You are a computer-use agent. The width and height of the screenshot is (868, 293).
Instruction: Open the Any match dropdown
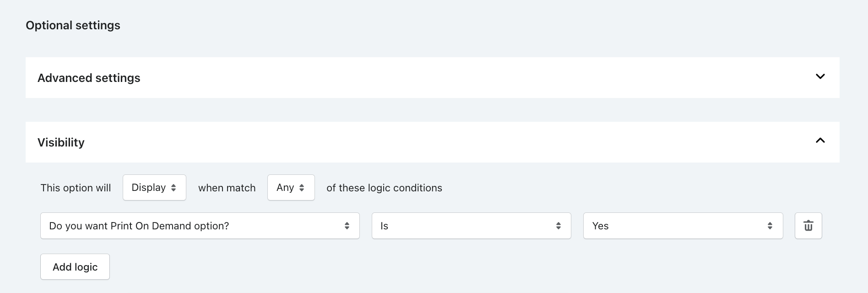291,187
